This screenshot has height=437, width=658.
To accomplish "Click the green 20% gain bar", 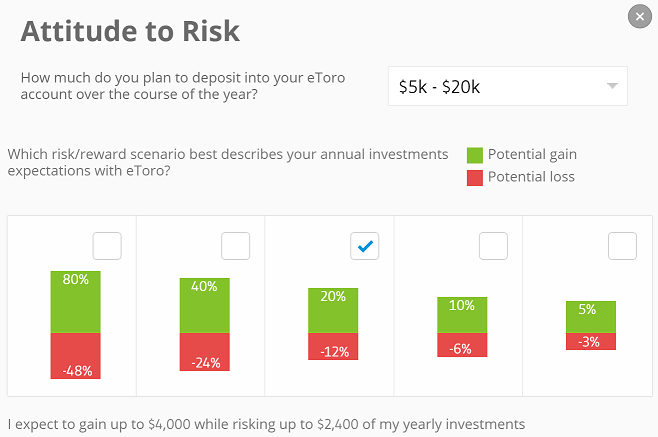I will click(333, 311).
